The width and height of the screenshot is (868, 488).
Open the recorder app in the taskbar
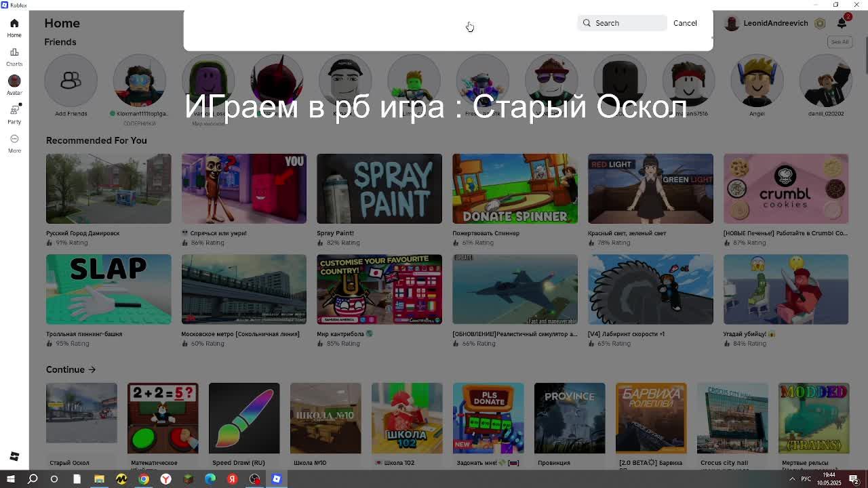[254, 479]
